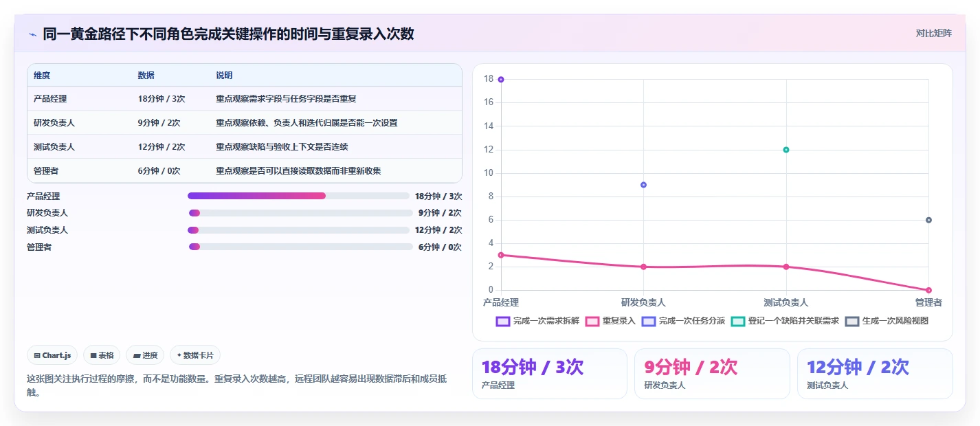The height and width of the screenshot is (426, 980).
Task: Click description about 直接读取数据而非重新收集
Action: [x=298, y=171]
